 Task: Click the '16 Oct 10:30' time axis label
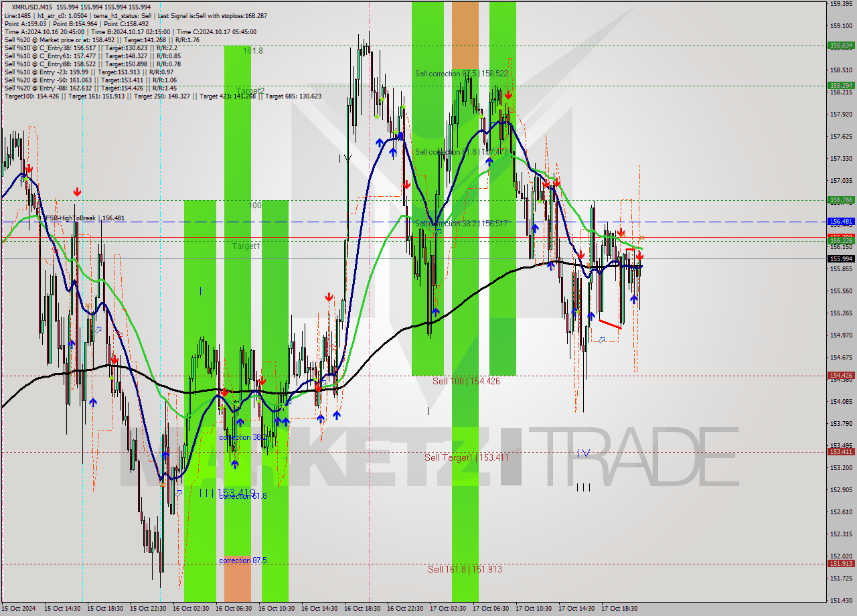tap(277, 609)
